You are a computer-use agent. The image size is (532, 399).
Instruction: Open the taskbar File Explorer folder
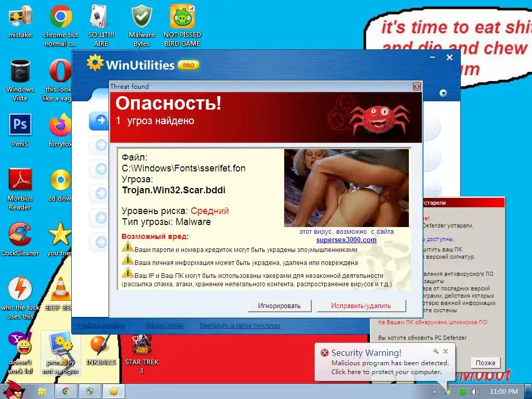42,392
